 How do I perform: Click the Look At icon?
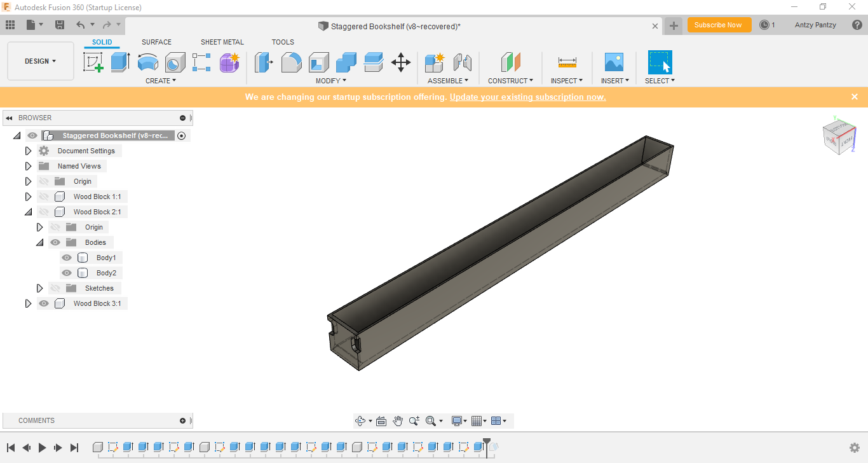(381, 421)
